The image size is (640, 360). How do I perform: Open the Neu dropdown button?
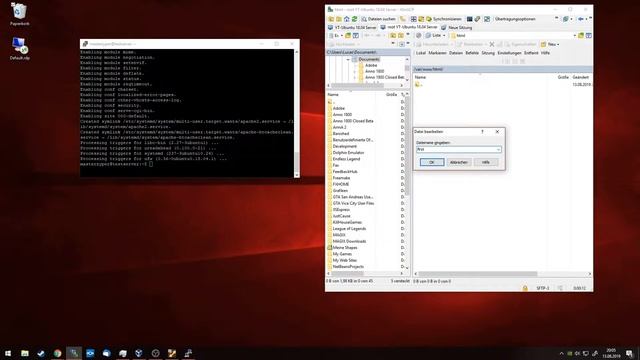pyautogui.click(x=550, y=44)
